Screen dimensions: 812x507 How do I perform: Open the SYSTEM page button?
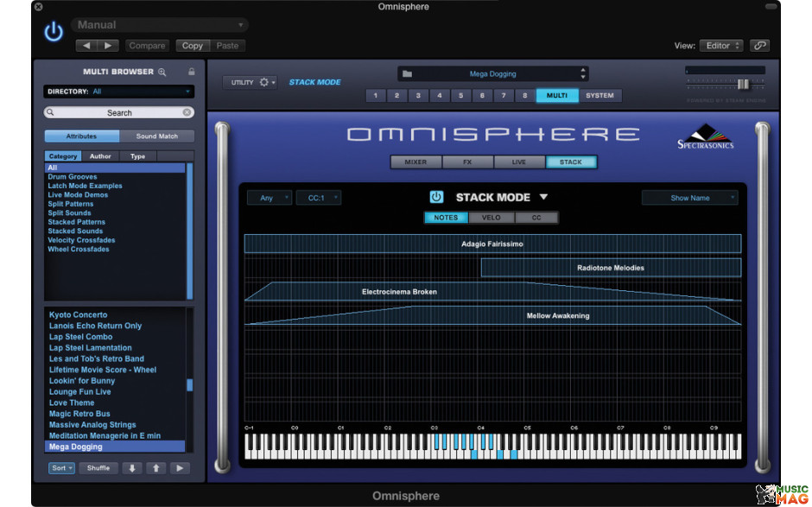coord(599,95)
